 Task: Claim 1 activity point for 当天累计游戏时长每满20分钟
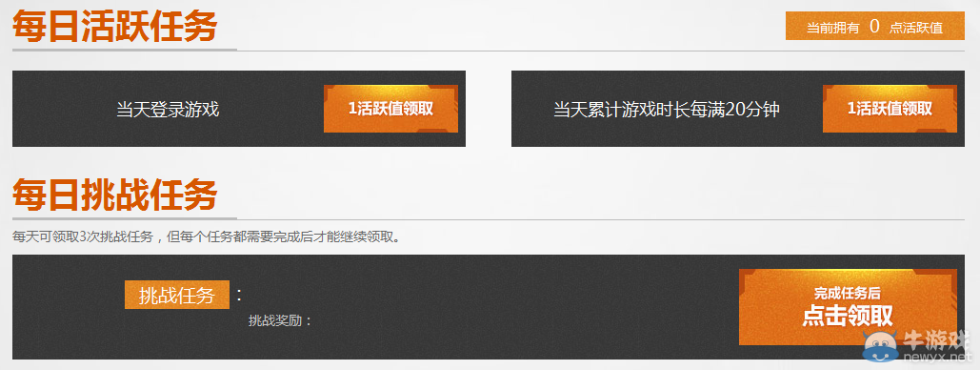[890, 109]
